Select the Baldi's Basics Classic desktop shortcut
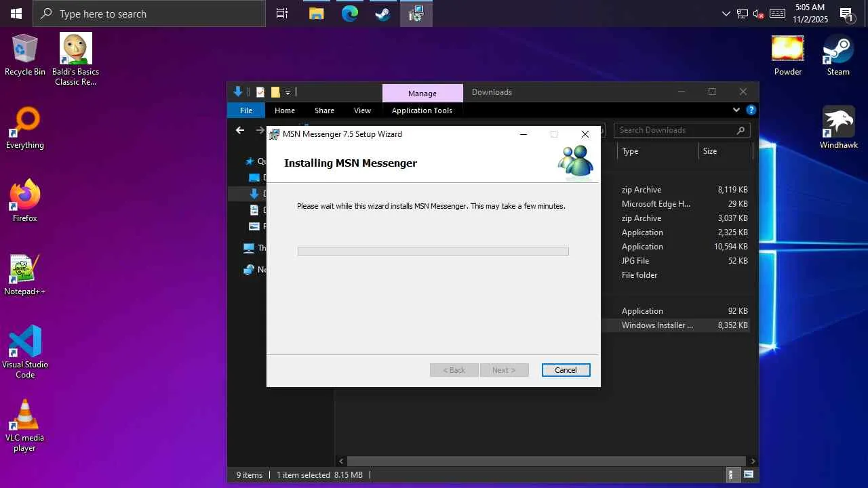868x488 pixels. point(77,60)
